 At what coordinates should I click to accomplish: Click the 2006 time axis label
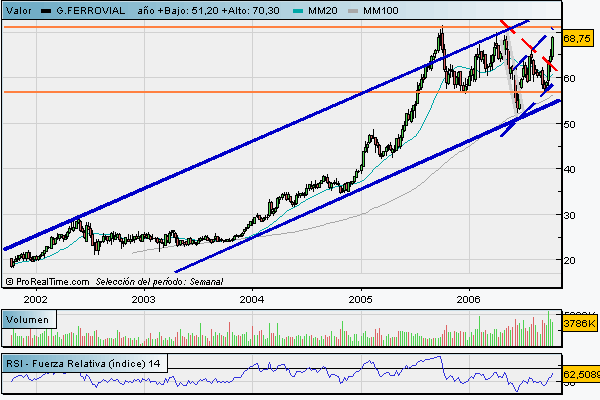(x=468, y=299)
